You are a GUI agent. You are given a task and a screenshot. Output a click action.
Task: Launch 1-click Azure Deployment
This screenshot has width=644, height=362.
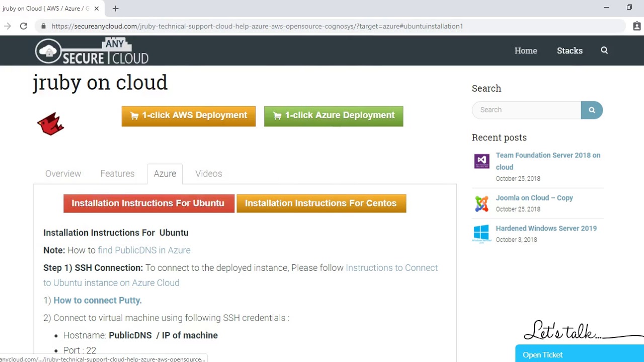(334, 116)
